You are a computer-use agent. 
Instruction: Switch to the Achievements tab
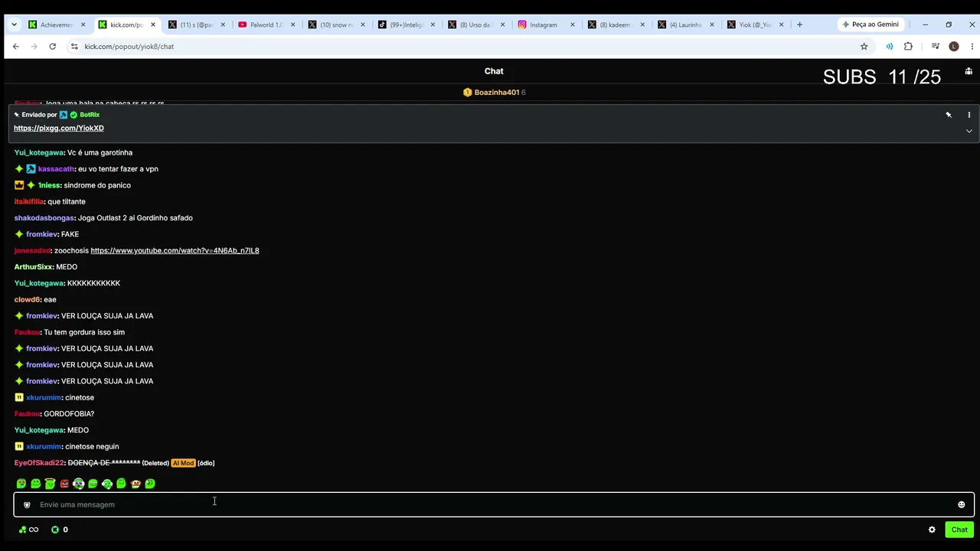pos(57,24)
